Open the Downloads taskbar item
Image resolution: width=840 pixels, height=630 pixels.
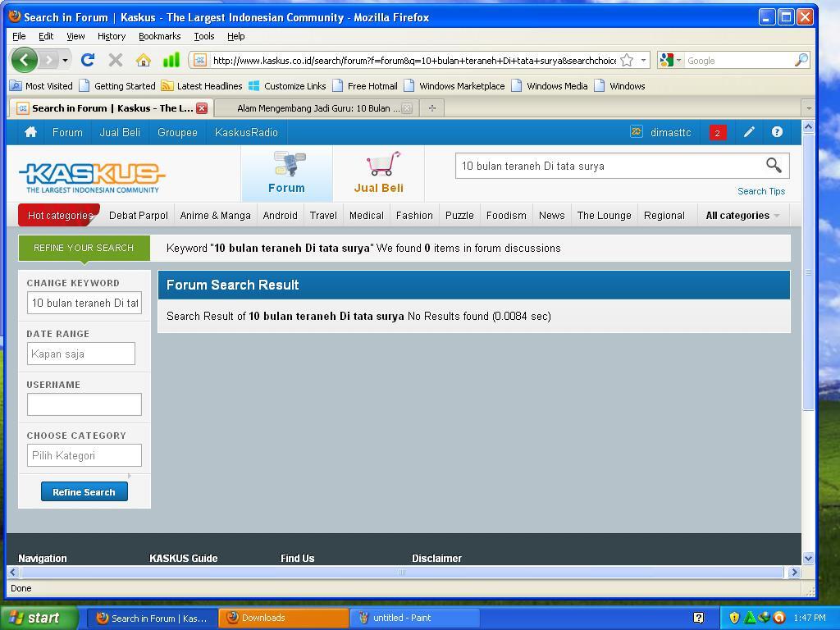283,618
